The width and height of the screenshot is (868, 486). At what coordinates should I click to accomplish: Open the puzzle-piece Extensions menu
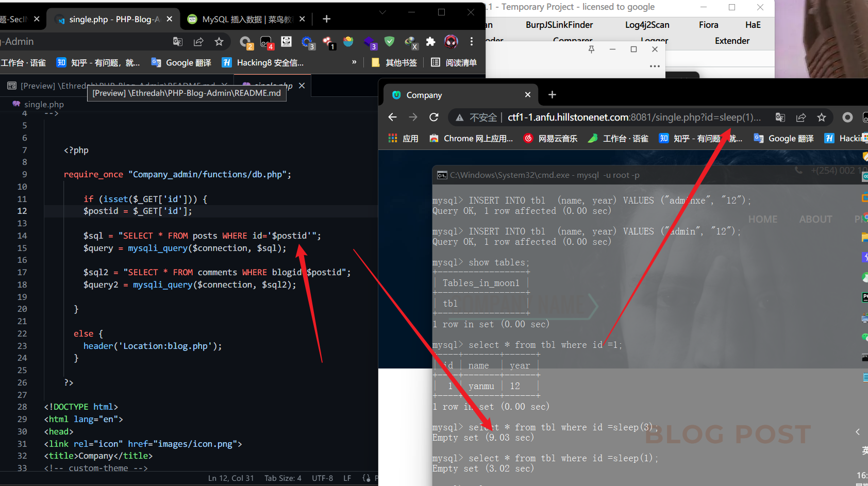click(430, 41)
